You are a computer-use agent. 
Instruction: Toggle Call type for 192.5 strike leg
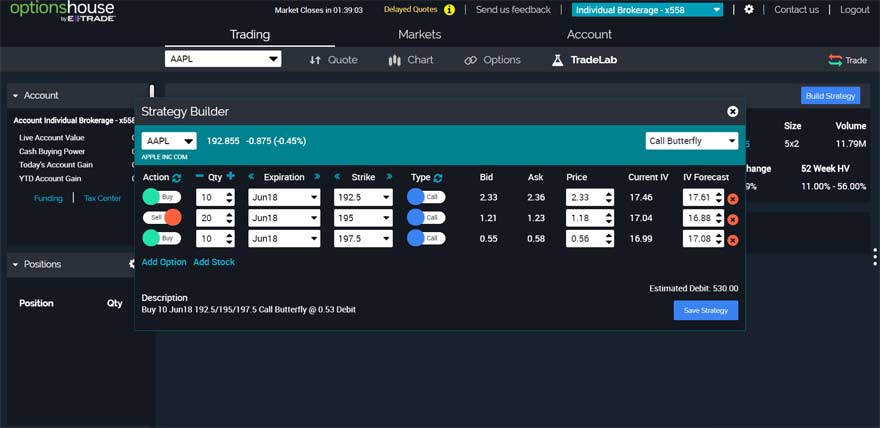click(426, 197)
